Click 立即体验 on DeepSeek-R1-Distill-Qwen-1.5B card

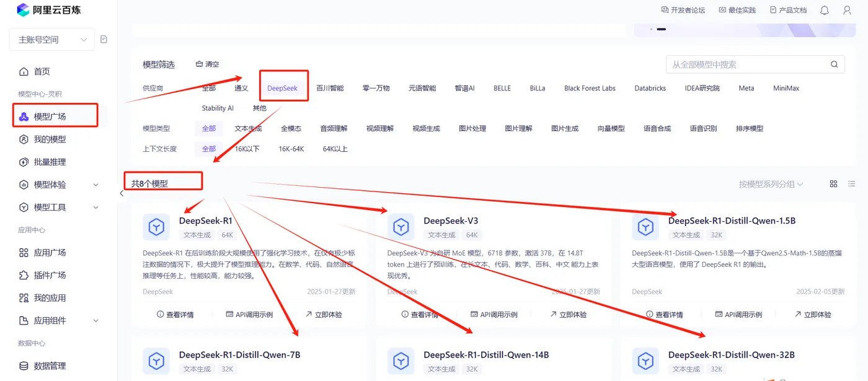pos(813,315)
